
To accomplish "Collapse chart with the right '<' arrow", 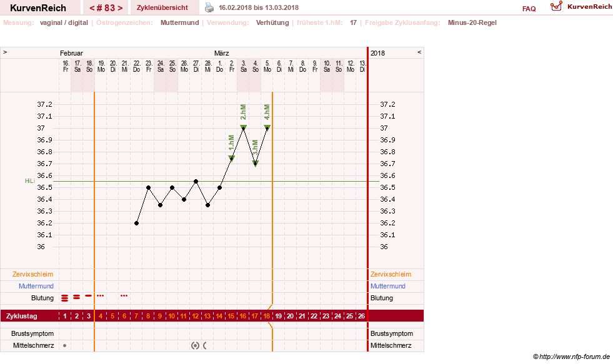I will (x=419, y=52).
